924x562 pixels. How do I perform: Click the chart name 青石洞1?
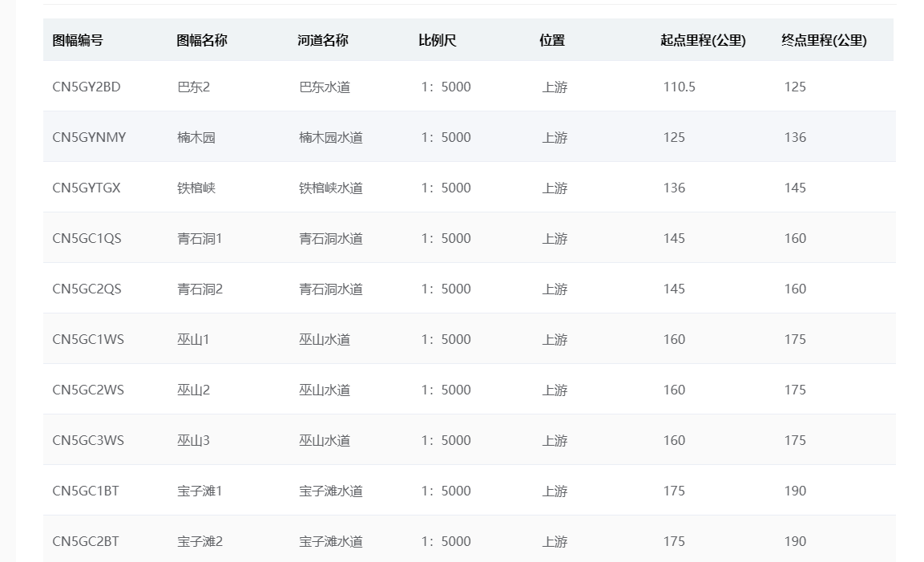200,238
